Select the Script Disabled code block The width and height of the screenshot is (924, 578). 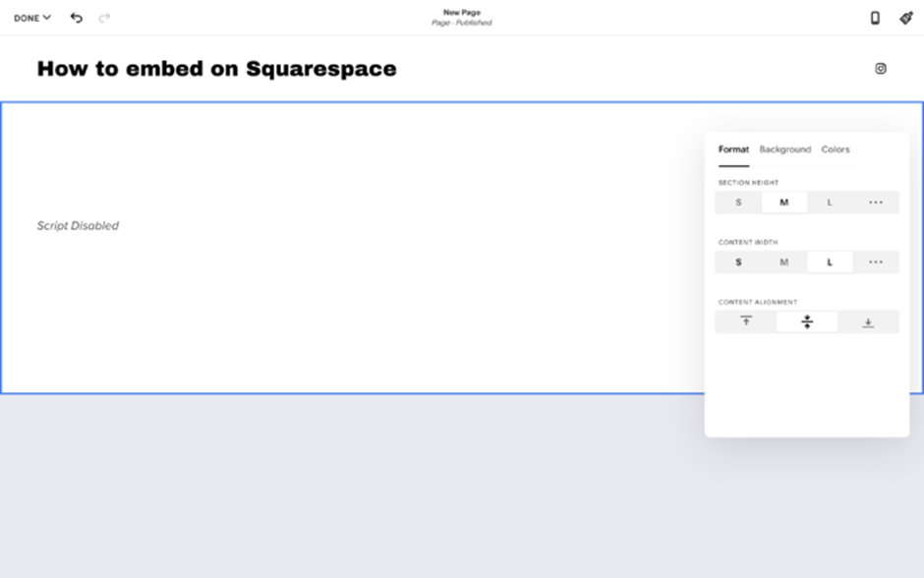pyautogui.click(x=78, y=226)
